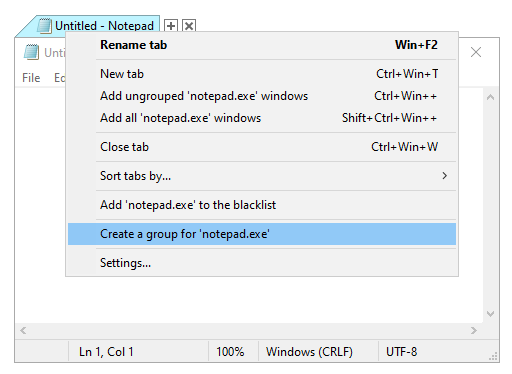Click the Notepad icon in the title bar

[31, 53]
